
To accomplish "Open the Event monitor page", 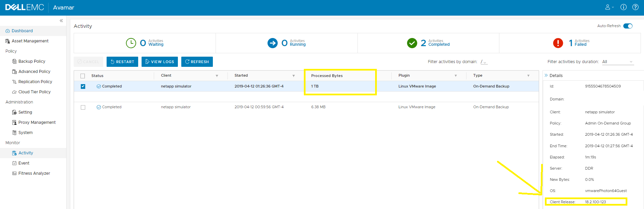I will [24, 163].
